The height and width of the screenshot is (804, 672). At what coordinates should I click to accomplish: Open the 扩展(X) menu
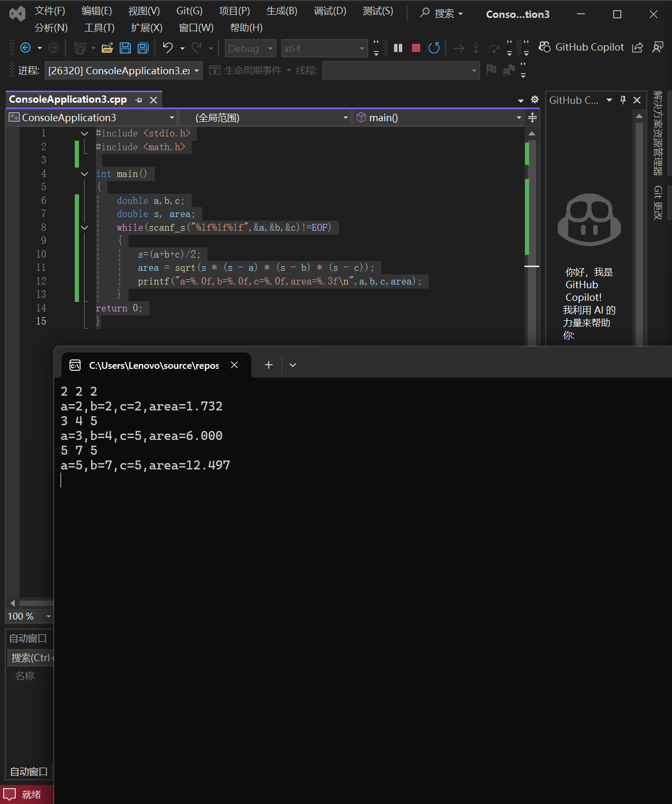[147, 28]
